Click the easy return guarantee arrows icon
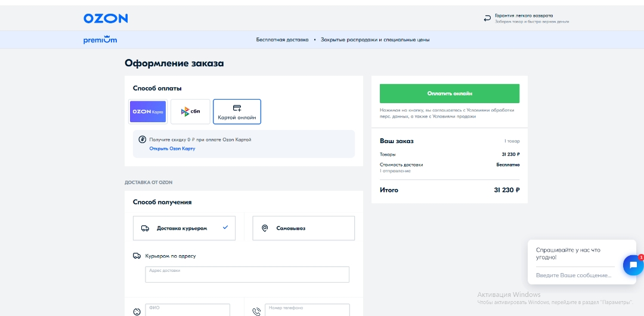Viewport: 644px width, 316px height. click(487, 18)
